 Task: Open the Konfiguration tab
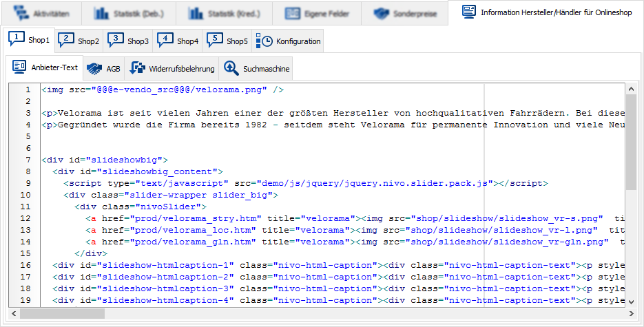288,41
